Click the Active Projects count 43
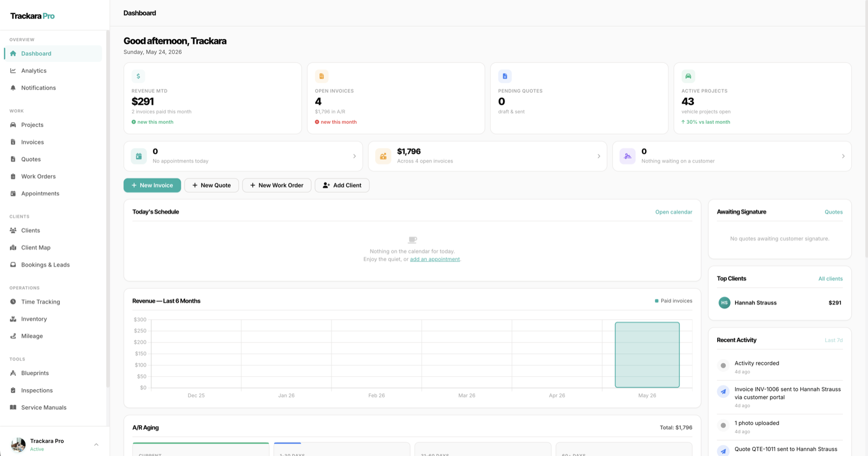The image size is (868, 456). [x=688, y=102]
